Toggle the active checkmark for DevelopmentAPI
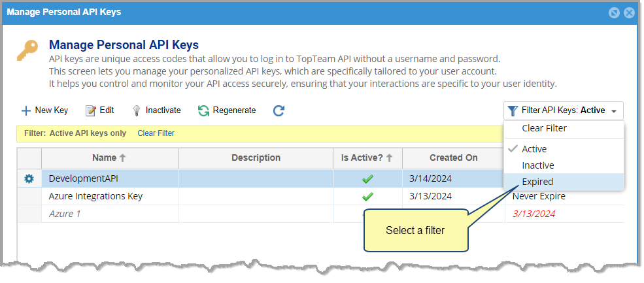The width and height of the screenshot is (644, 283). [367, 179]
